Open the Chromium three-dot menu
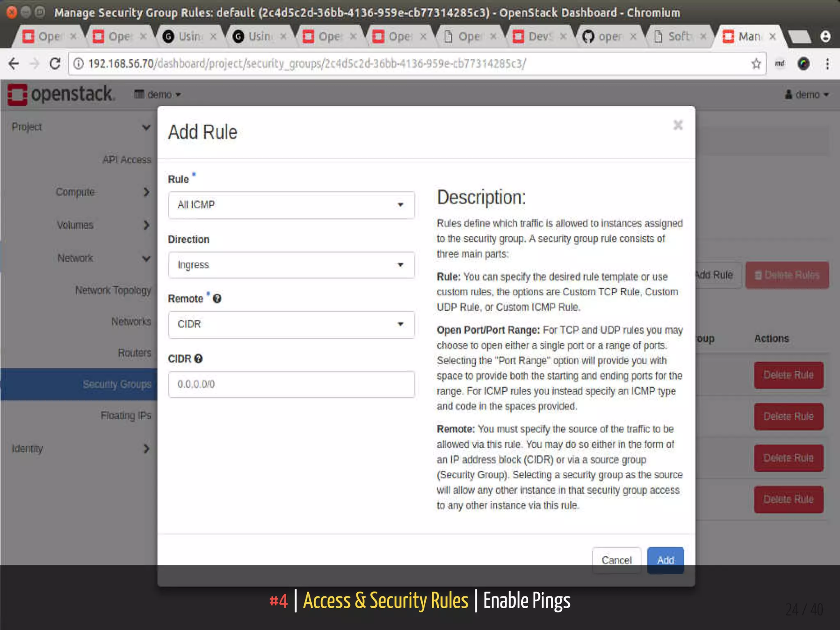840x630 pixels. point(827,64)
